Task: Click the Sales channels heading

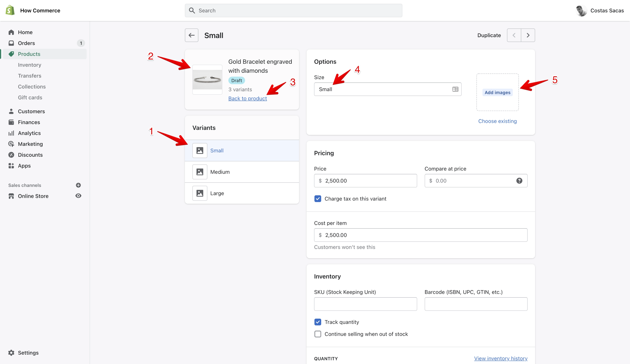Action: [x=24, y=185]
